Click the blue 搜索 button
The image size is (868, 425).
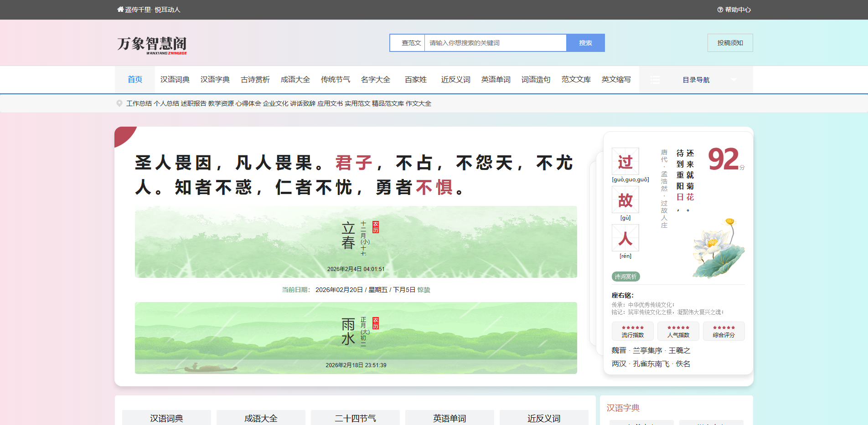(x=585, y=42)
